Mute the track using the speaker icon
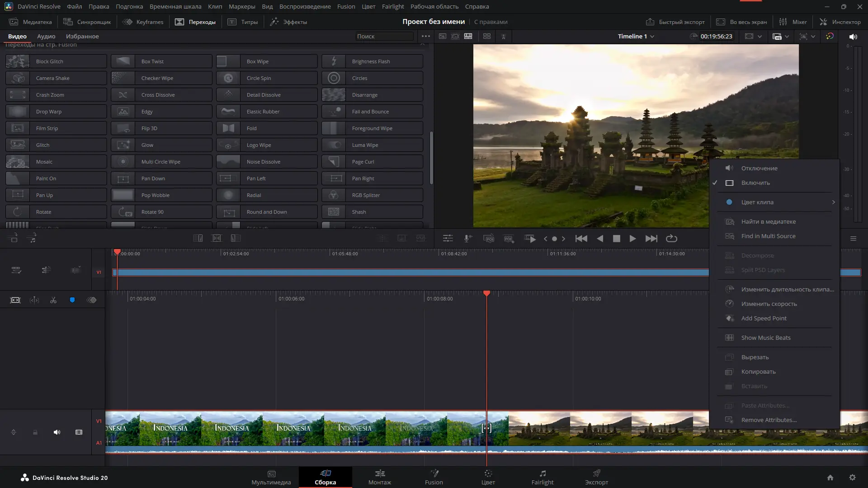Viewport: 868px width, 488px height. (57, 432)
